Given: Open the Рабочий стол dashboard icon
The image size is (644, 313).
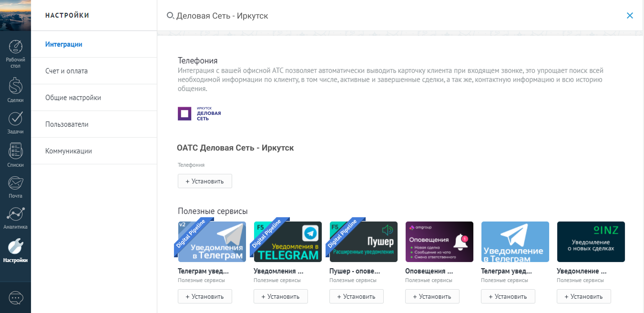Looking at the screenshot, I should [15, 48].
